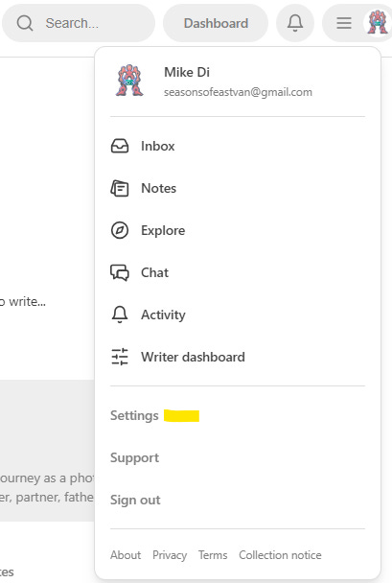The image size is (392, 583).
Task: Toggle the hamburger menu icon
Action: (x=344, y=23)
